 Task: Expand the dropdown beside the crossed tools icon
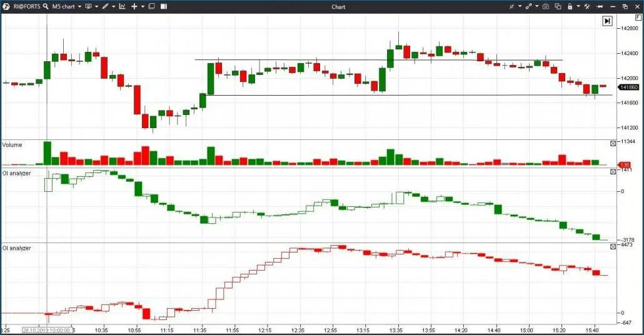pos(520,7)
